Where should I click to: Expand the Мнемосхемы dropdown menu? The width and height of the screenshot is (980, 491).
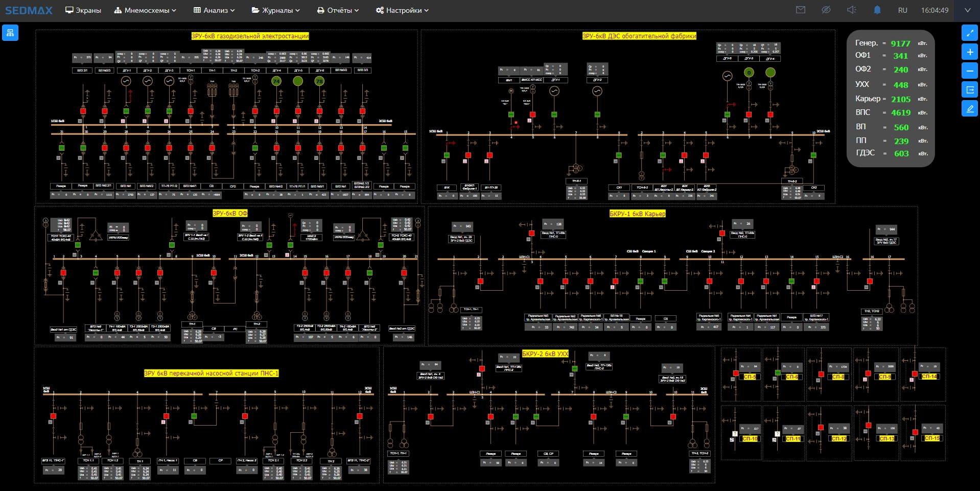145,10
